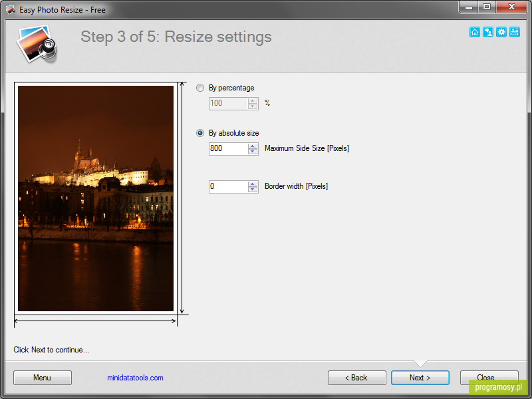Image resolution: width=532 pixels, height=399 pixels.
Task: Go back with the < Back button
Action: coord(356,378)
